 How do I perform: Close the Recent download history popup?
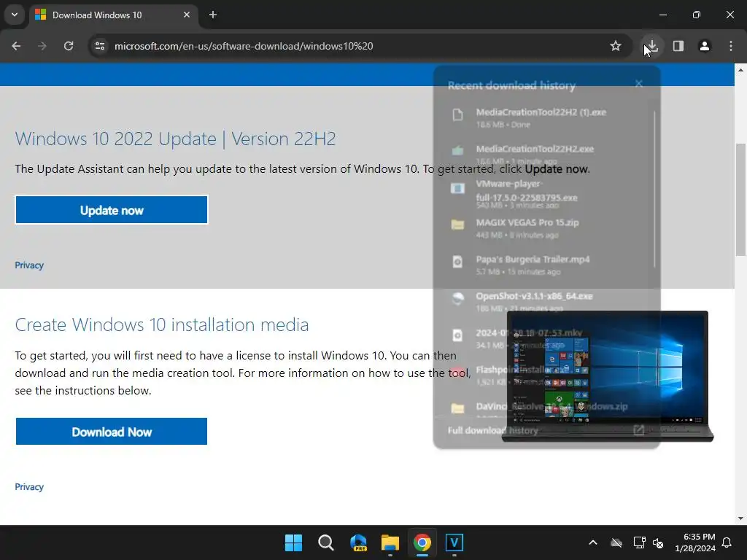[x=639, y=84]
